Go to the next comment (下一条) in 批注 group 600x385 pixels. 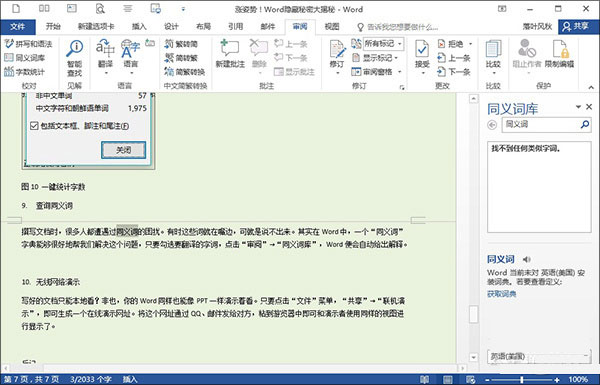pos(291,58)
